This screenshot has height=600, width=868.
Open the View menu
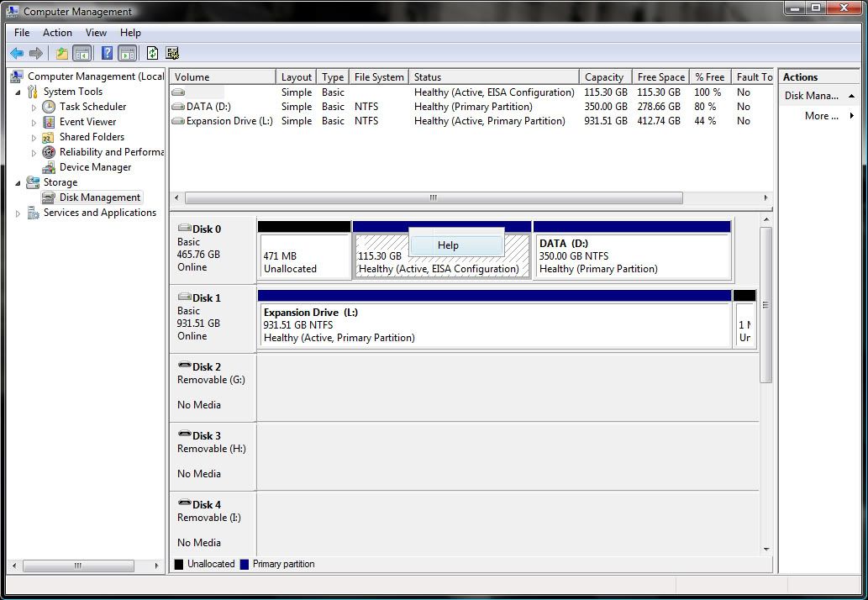96,33
